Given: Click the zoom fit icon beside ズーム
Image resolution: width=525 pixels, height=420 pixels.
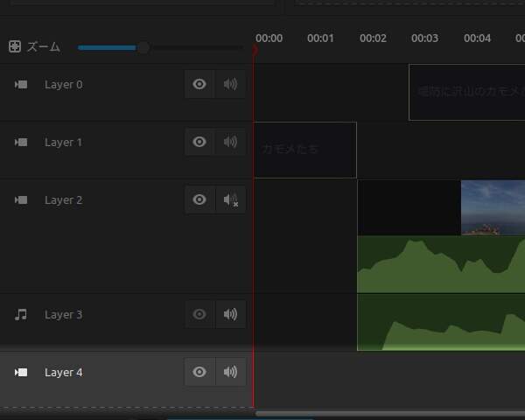Looking at the screenshot, I should pyautogui.click(x=15, y=47).
